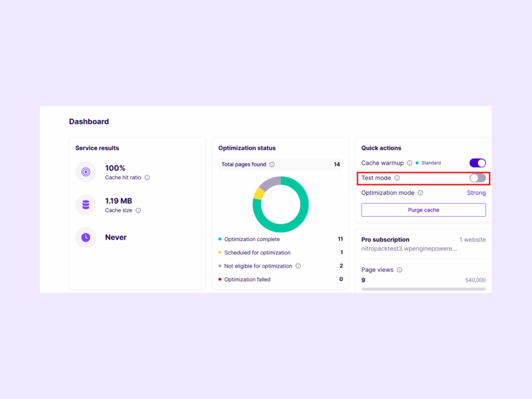Image resolution: width=532 pixels, height=399 pixels.
Task: Click the '540,000' page views limit
Action: tap(475, 280)
